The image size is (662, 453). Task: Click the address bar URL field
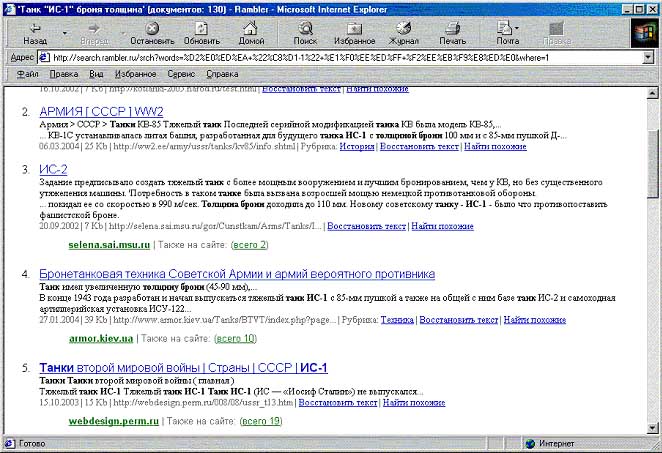pyautogui.click(x=346, y=57)
